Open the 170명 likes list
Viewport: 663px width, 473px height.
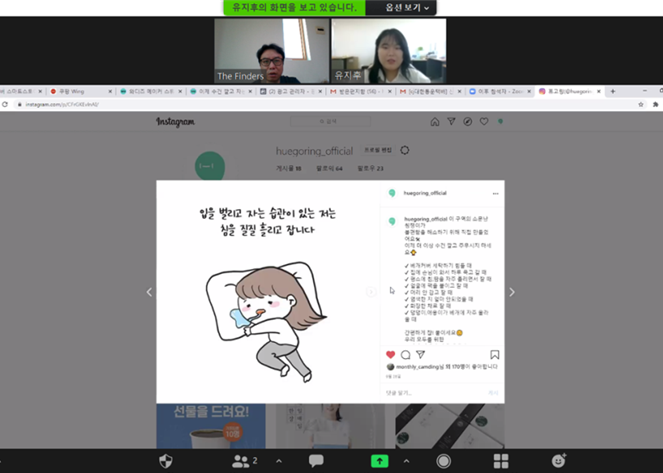tap(459, 367)
